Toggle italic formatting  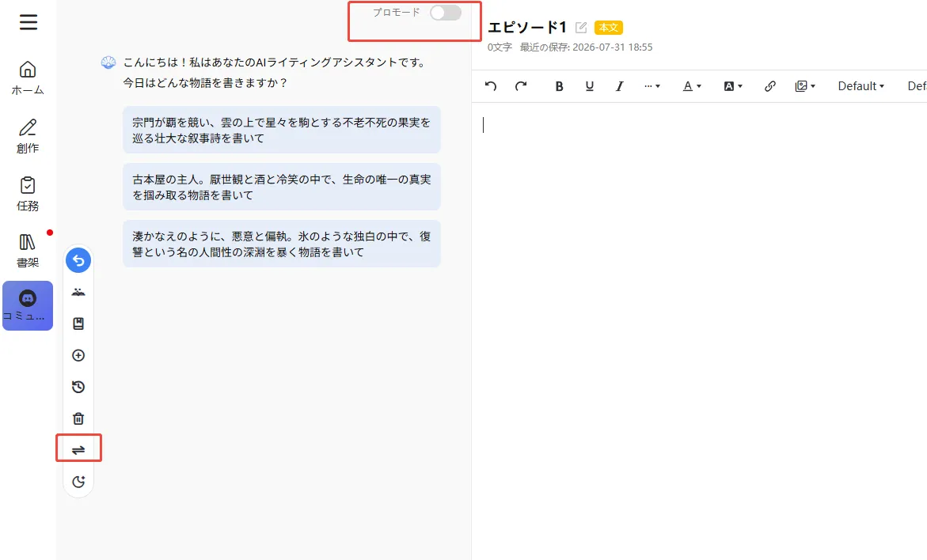tap(619, 86)
